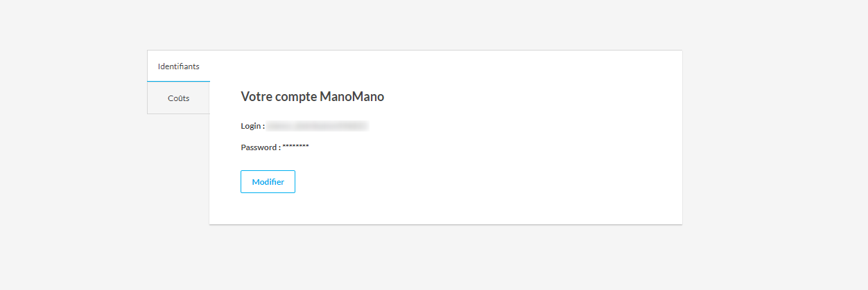
Task: Click the hidden login email text
Action: pyautogui.click(x=318, y=126)
